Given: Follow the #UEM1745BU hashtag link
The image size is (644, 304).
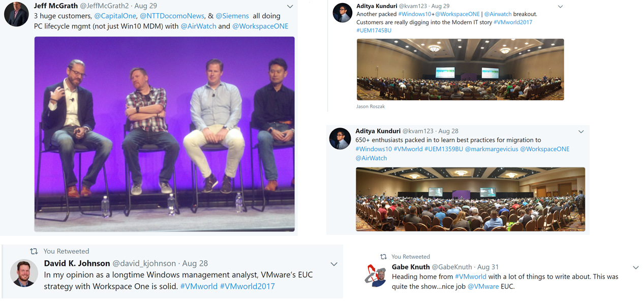Looking at the screenshot, I should (x=374, y=31).
